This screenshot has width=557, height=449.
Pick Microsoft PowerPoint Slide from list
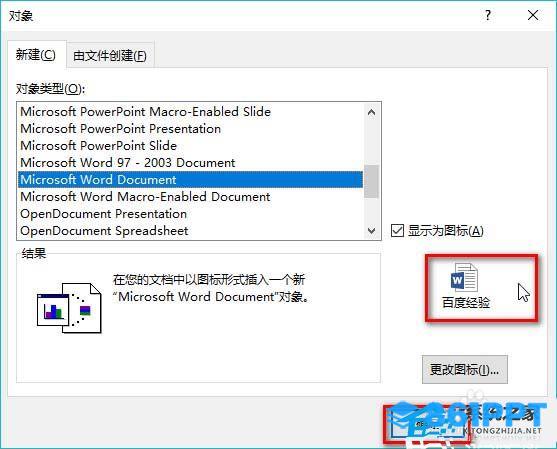pos(98,146)
